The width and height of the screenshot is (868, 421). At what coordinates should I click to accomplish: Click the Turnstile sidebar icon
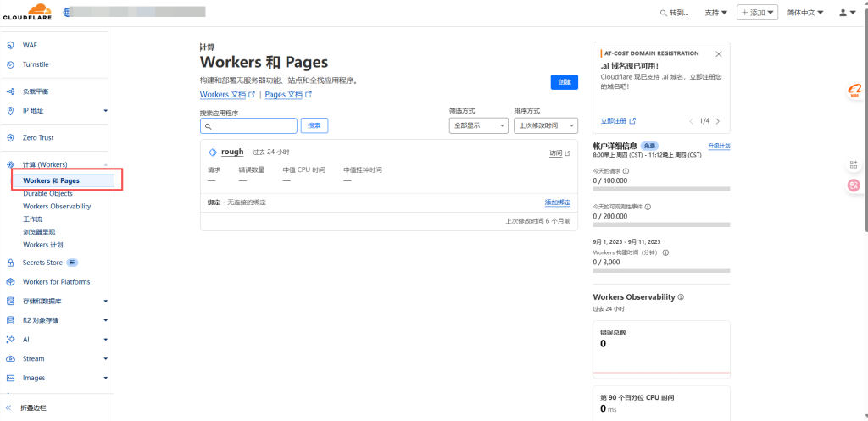[x=10, y=64]
